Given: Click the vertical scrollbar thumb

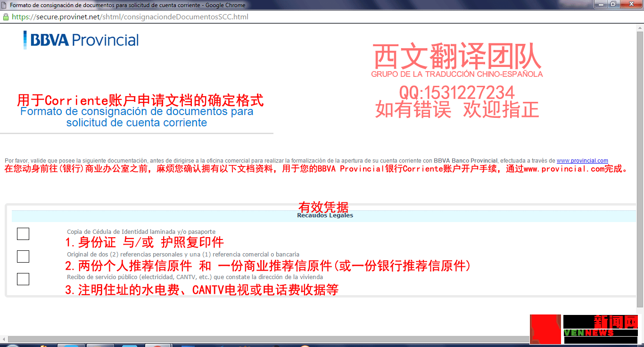Looking at the screenshot, I should tap(640, 169).
